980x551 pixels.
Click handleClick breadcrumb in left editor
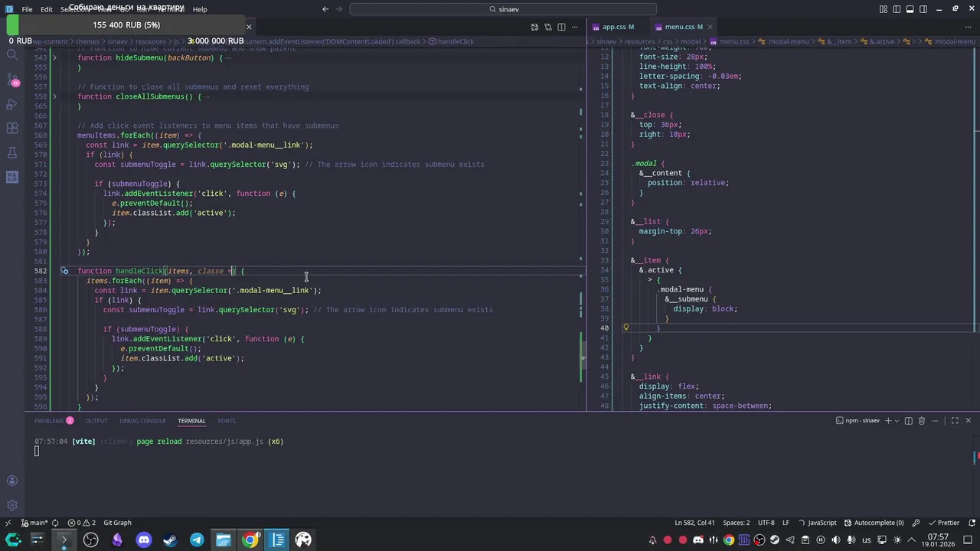[451, 41]
